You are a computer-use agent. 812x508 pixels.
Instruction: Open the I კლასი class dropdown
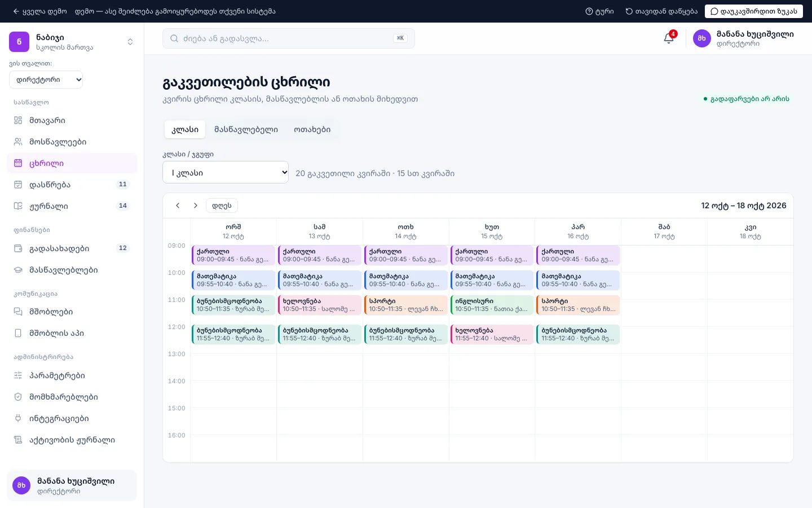pos(226,173)
